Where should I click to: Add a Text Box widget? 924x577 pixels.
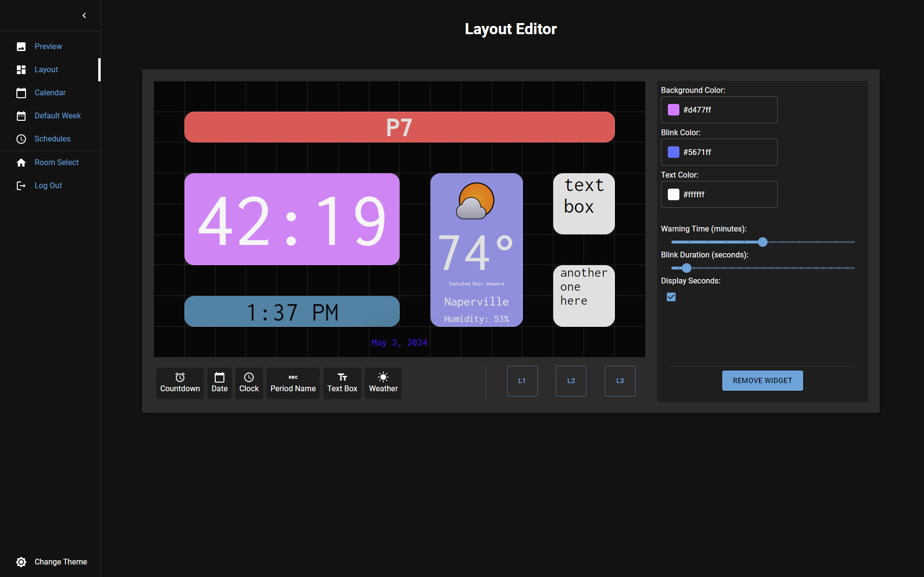tap(342, 383)
